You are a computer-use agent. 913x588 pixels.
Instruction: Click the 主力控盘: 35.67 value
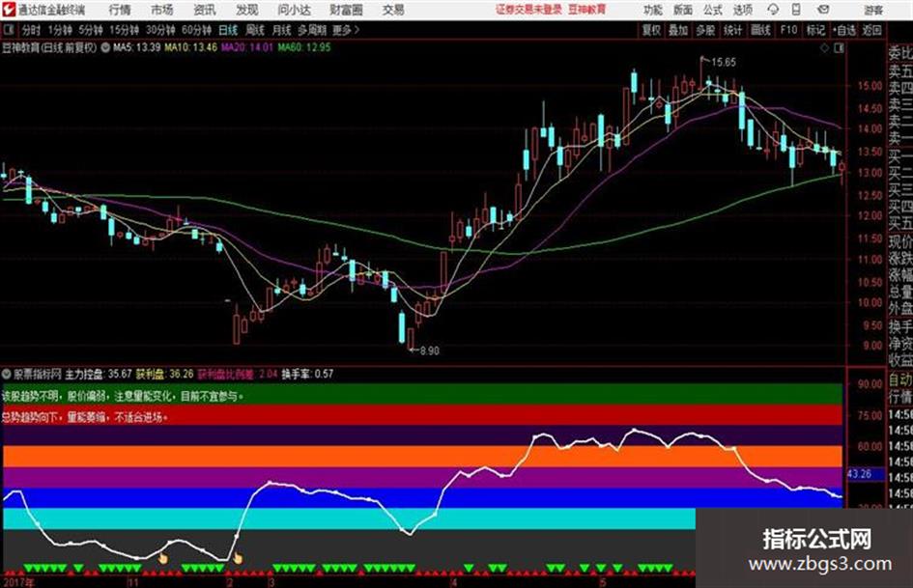point(99,374)
